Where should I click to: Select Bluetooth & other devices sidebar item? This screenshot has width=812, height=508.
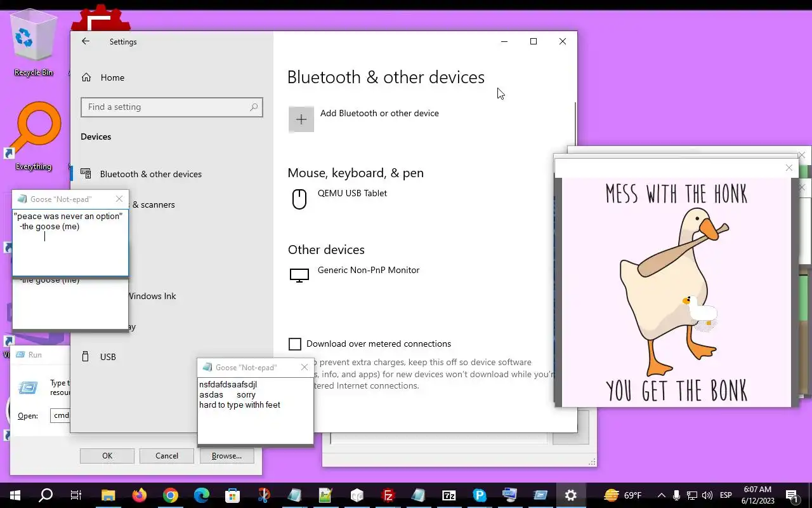pyautogui.click(x=171, y=174)
